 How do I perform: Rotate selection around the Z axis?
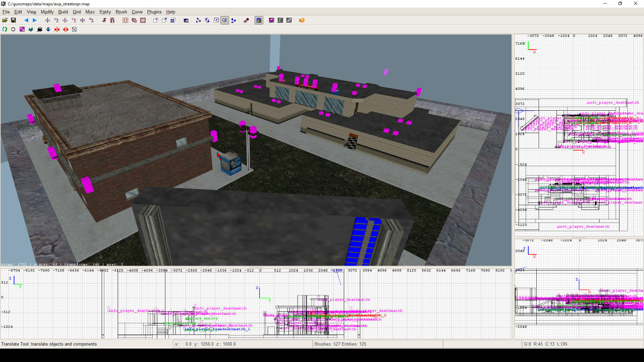[91, 20]
